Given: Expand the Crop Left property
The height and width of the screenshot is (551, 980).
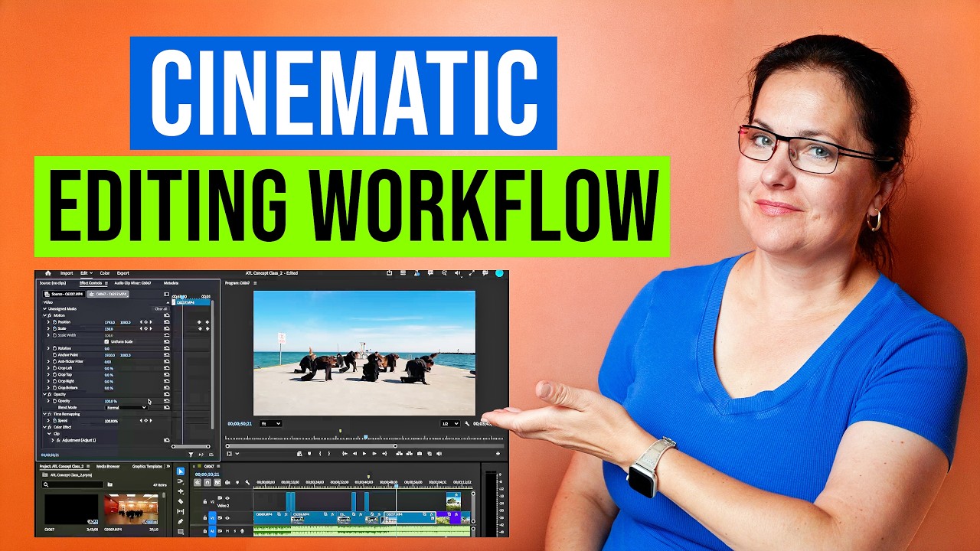Looking at the screenshot, I should coord(48,368).
